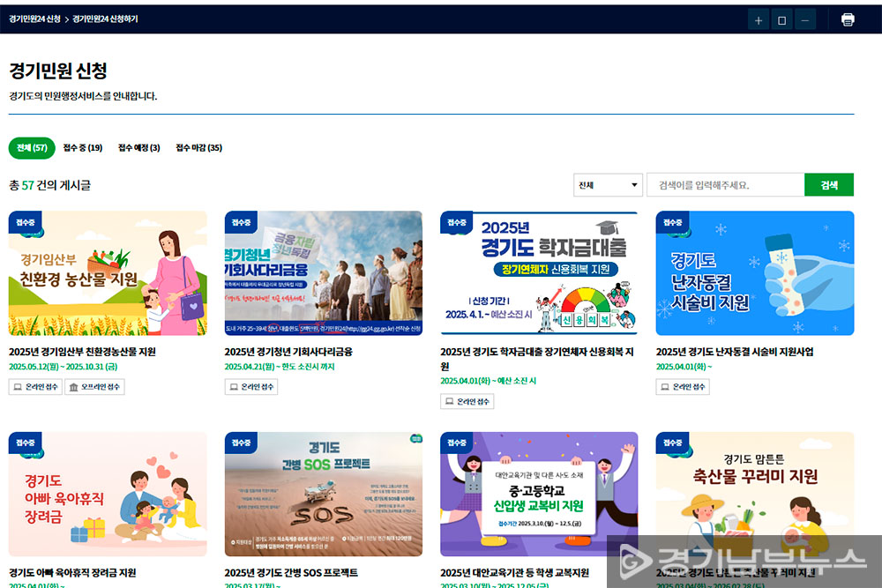The height and width of the screenshot is (588, 882).
Task: Open the 경기도 간병 SOS 프로젝트 thumbnail
Action: point(324,494)
